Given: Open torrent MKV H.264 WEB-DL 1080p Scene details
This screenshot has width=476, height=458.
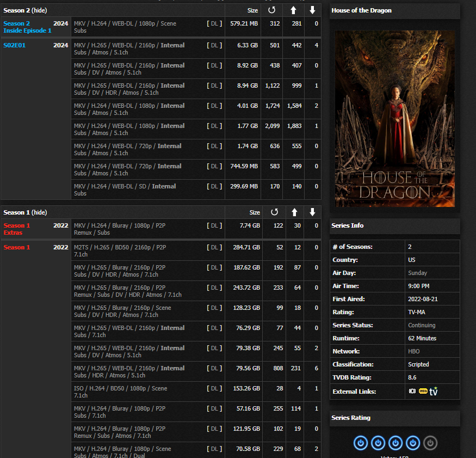Looking at the screenshot, I should pos(125,27).
